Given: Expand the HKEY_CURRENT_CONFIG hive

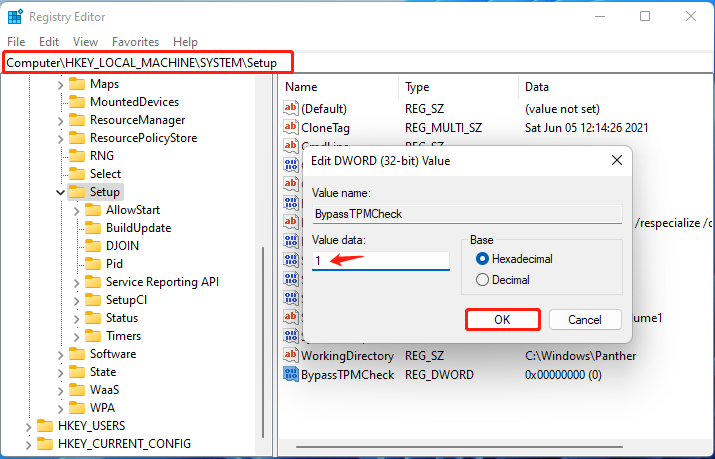Looking at the screenshot, I should pyautogui.click(x=27, y=444).
